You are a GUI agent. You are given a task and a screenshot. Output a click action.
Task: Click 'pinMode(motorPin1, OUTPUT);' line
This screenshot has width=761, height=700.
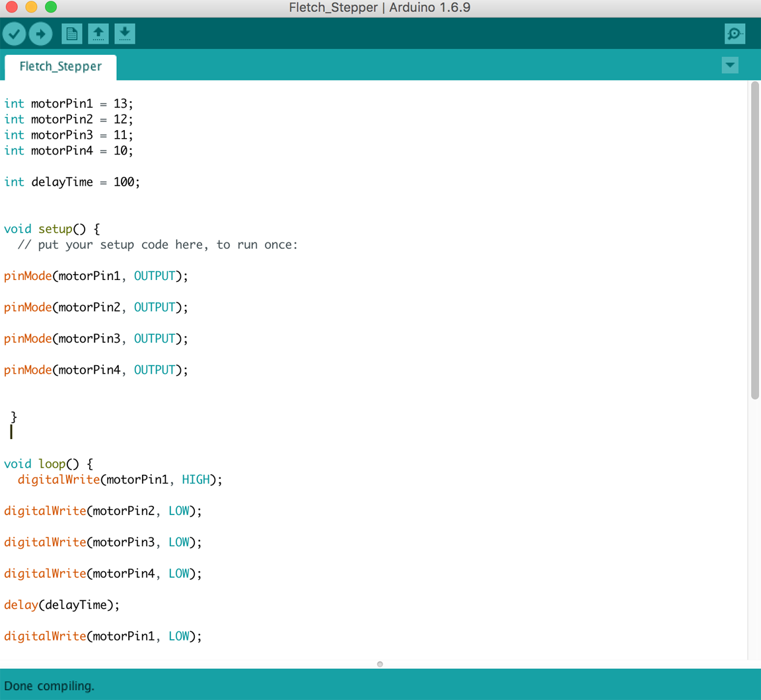[x=96, y=276]
